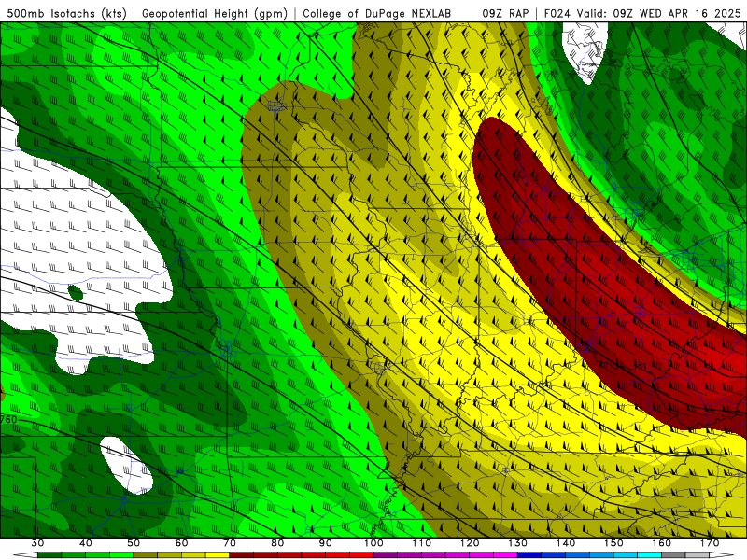Click the 120 knot color bar label
This screenshot has height=560, width=747.
pos(470,543)
